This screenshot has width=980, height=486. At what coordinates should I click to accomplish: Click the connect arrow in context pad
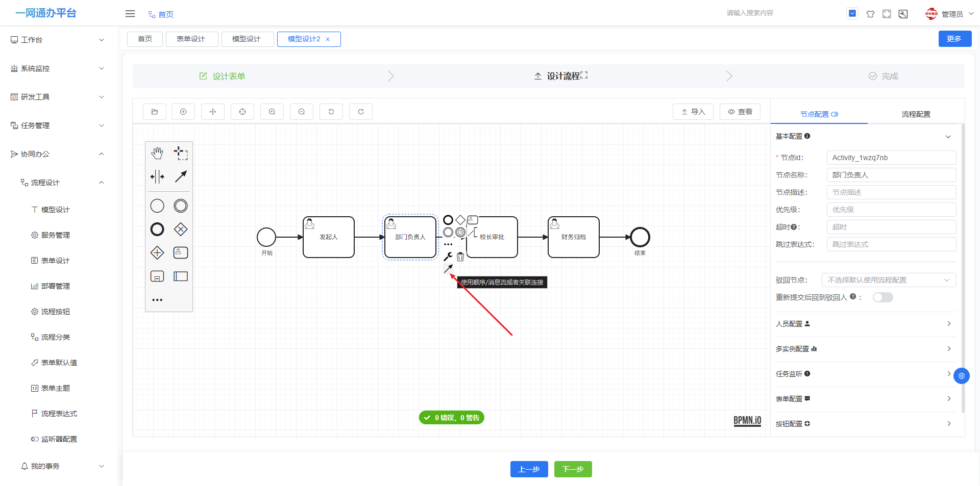tap(448, 269)
